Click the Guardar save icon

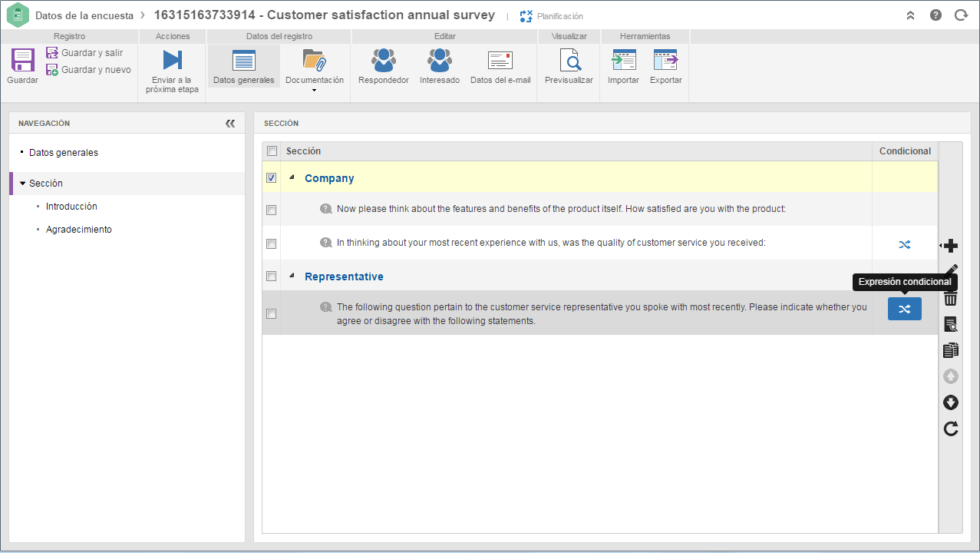point(22,60)
